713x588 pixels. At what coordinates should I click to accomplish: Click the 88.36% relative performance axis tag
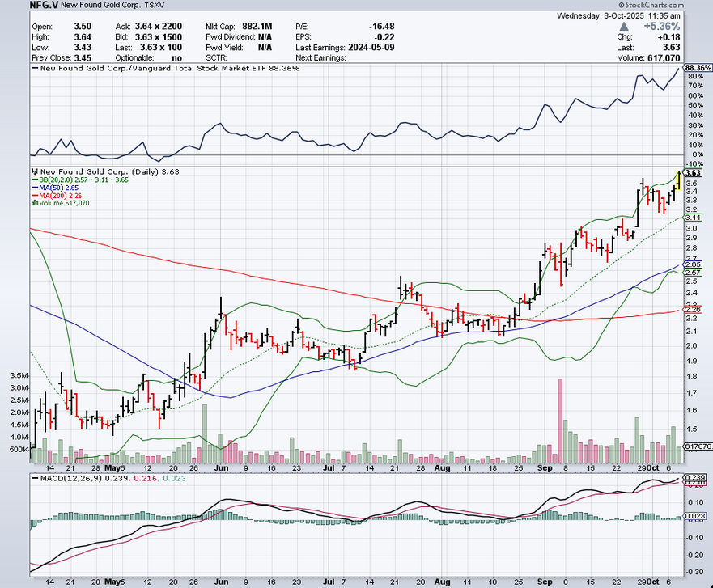[696, 68]
